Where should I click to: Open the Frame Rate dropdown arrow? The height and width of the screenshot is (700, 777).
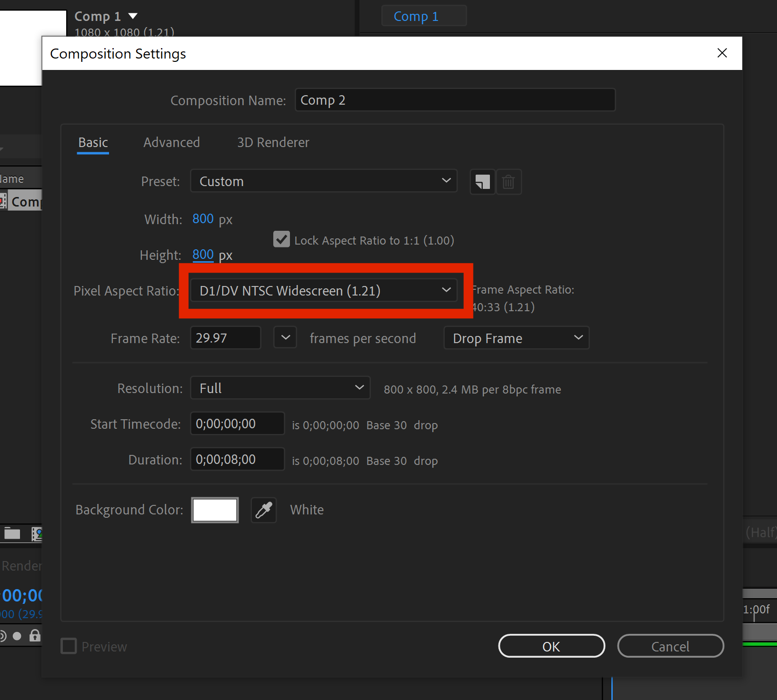click(285, 337)
